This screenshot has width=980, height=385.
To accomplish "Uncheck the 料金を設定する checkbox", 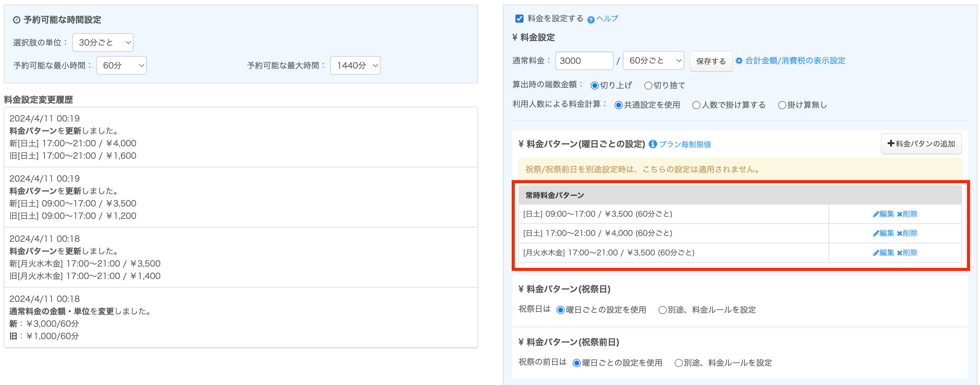I will [519, 19].
